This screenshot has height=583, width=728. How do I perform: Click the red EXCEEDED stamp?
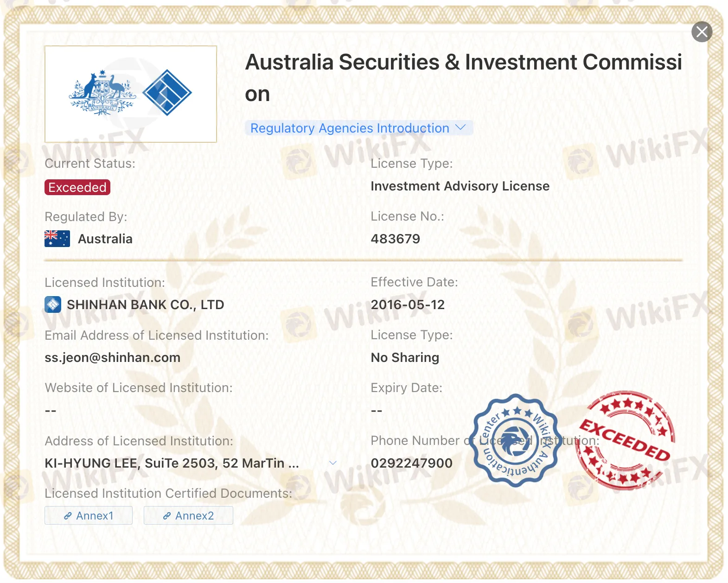[626, 441]
